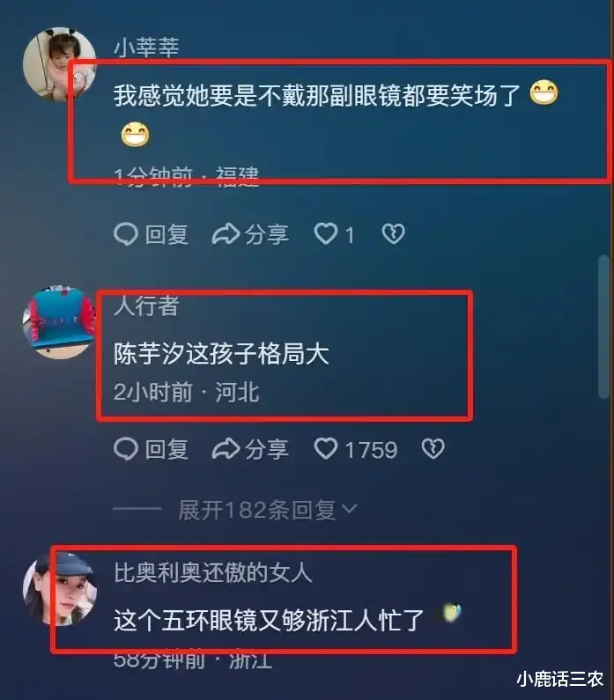Viewport: 614px width, 700px height.
Task: Click reply bubble icon under 人行者 comment
Action: point(126,449)
